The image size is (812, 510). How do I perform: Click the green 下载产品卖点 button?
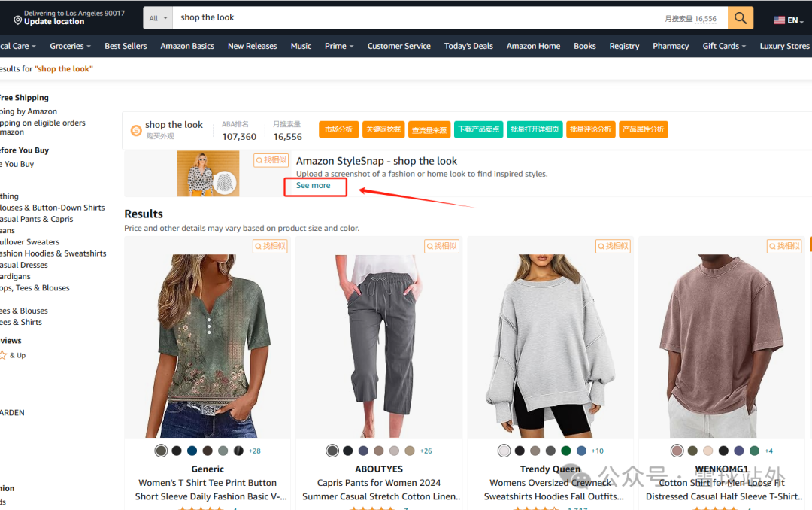tap(478, 129)
